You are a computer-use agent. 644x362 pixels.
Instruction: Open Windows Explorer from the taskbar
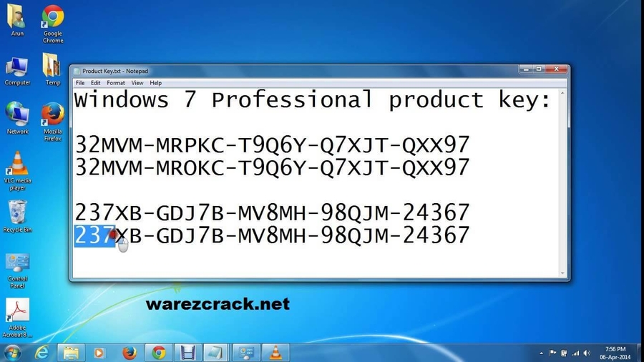coord(71,352)
